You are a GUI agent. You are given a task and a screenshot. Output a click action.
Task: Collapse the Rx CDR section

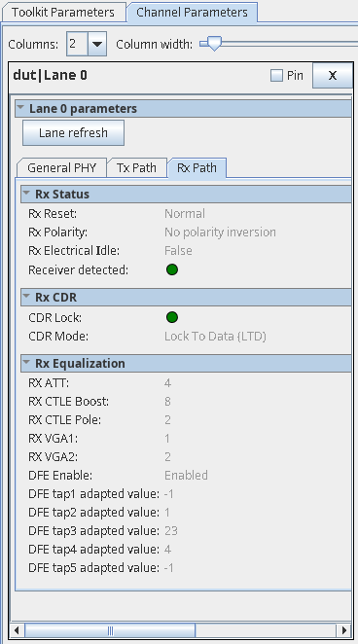coord(26,297)
